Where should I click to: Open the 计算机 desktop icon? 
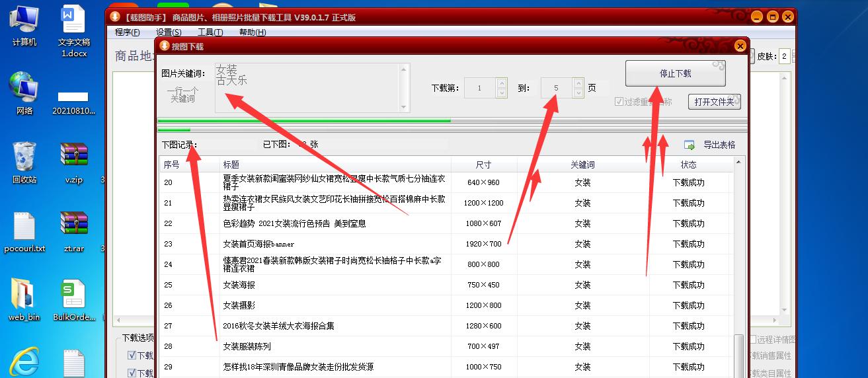point(24,25)
